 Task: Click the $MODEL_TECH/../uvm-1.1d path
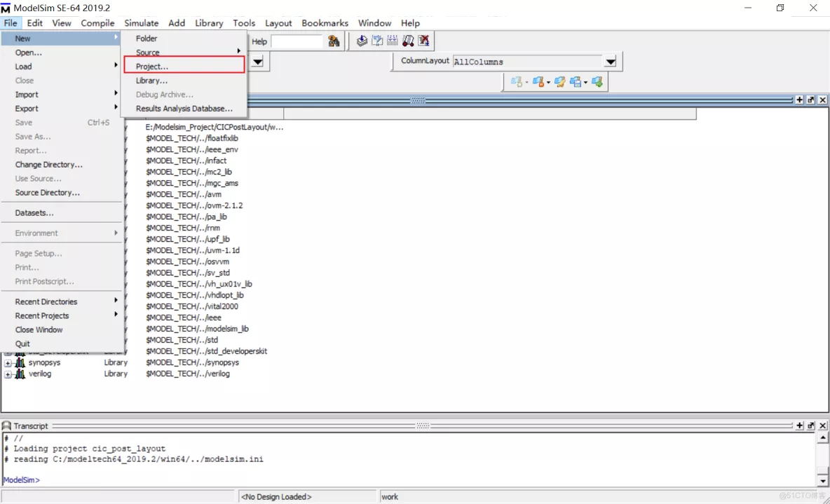pos(193,250)
